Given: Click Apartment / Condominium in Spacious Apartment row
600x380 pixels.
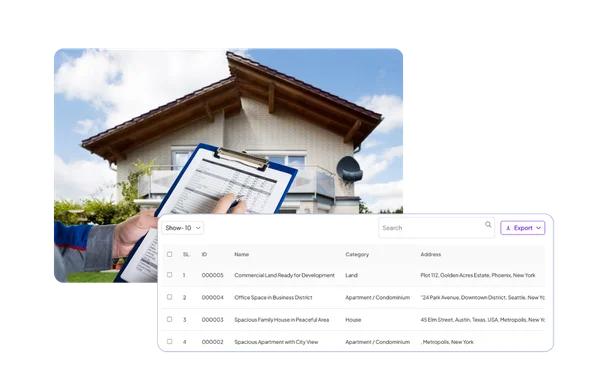Looking at the screenshot, I should [x=377, y=342].
